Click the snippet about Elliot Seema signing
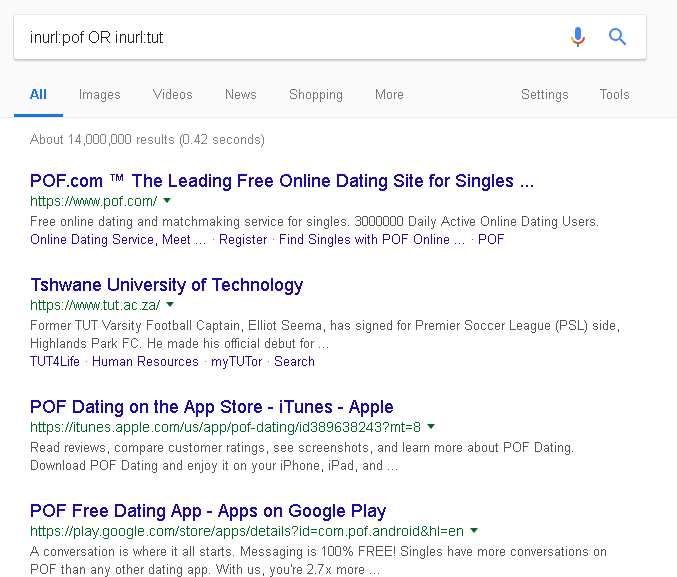677x577 pixels. click(x=325, y=334)
